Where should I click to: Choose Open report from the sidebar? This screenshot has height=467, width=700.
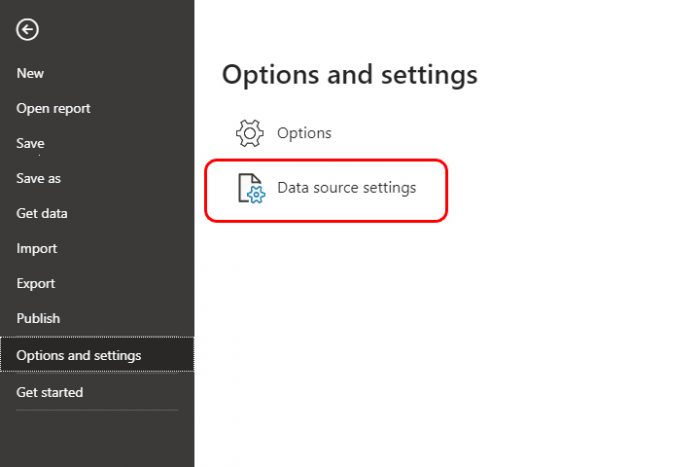[53, 108]
